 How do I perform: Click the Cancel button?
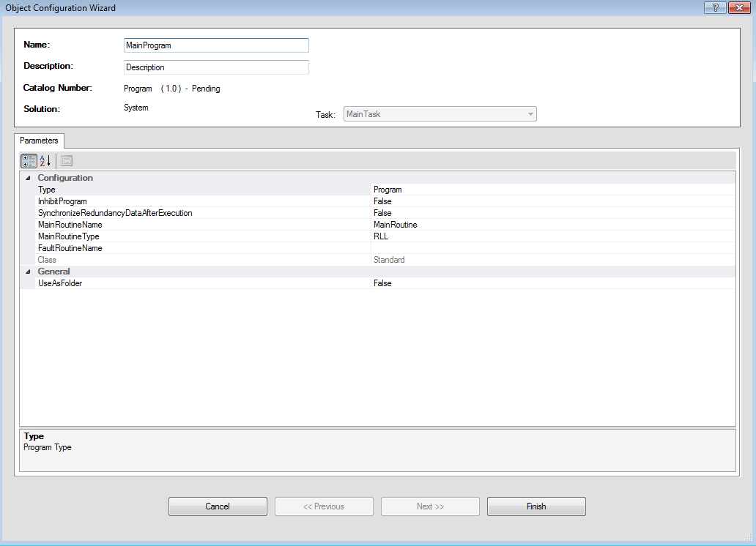point(218,506)
